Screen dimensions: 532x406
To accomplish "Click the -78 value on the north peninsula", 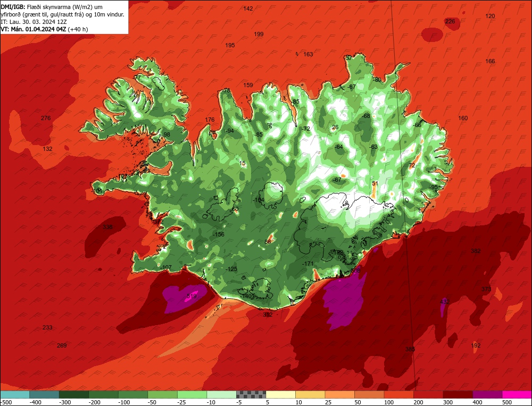I will [x=226, y=90].
